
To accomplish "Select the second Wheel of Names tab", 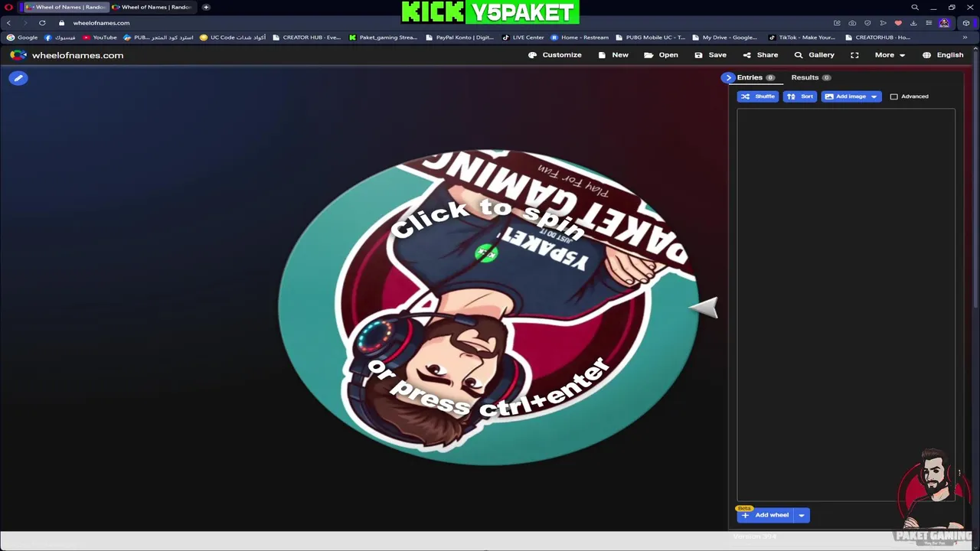I will point(152,7).
